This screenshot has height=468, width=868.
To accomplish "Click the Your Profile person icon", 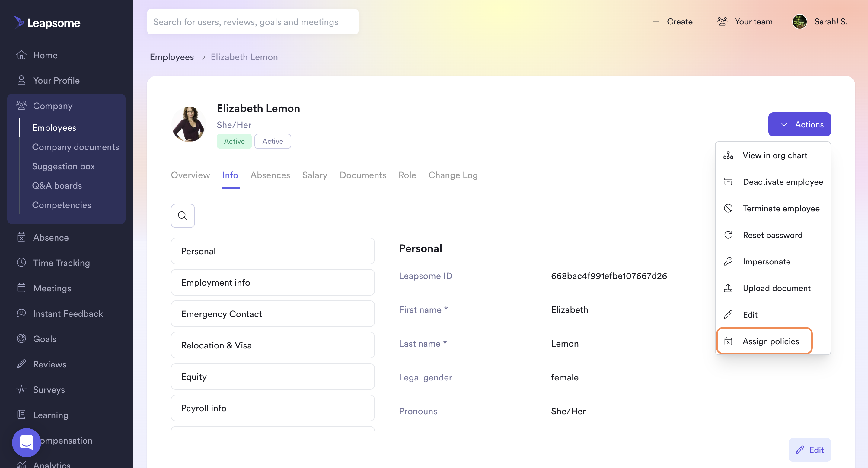I will 21,80.
